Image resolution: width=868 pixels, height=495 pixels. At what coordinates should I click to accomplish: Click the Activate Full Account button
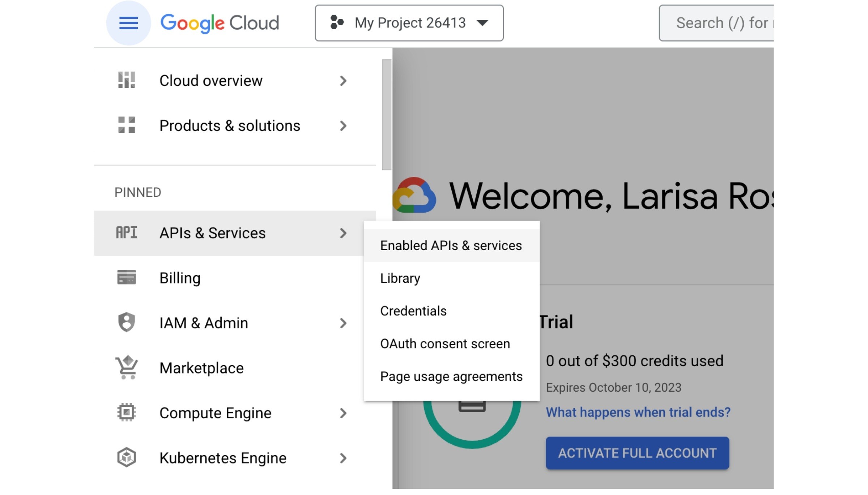(637, 453)
